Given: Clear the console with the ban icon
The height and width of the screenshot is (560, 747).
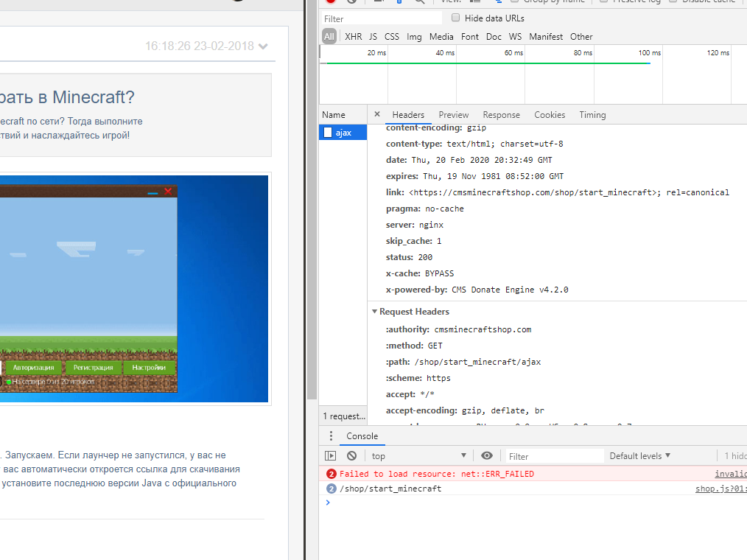Looking at the screenshot, I should (x=351, y=456).
